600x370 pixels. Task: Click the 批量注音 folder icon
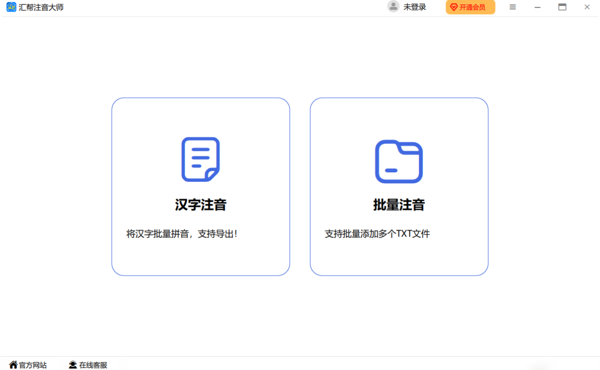(x=399, y=161)
